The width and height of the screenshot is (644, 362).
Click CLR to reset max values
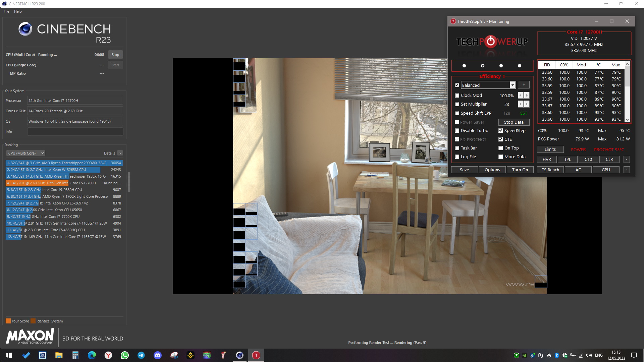tap(609, 160)
